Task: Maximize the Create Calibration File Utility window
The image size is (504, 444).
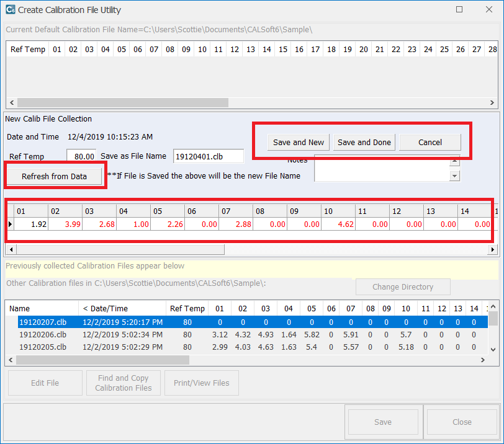Action: click(459, 9)
